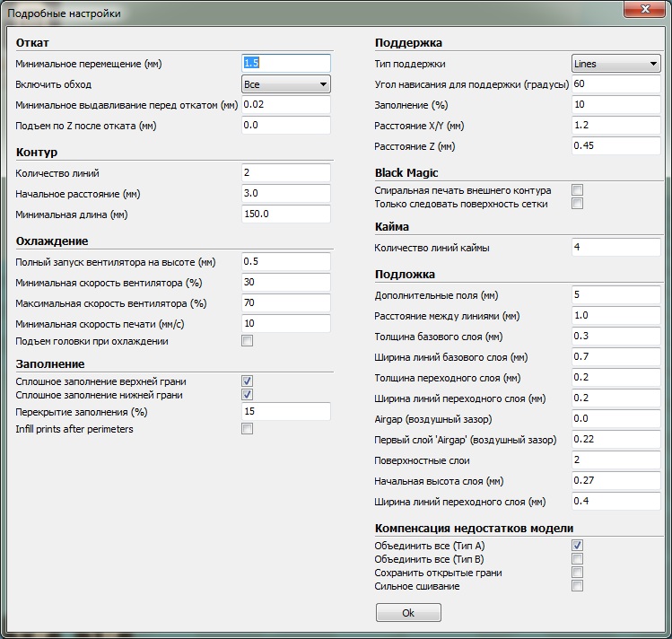672x639 pixels.
Task: Click the Расстояние X/Y field
Action: (615, 125)
